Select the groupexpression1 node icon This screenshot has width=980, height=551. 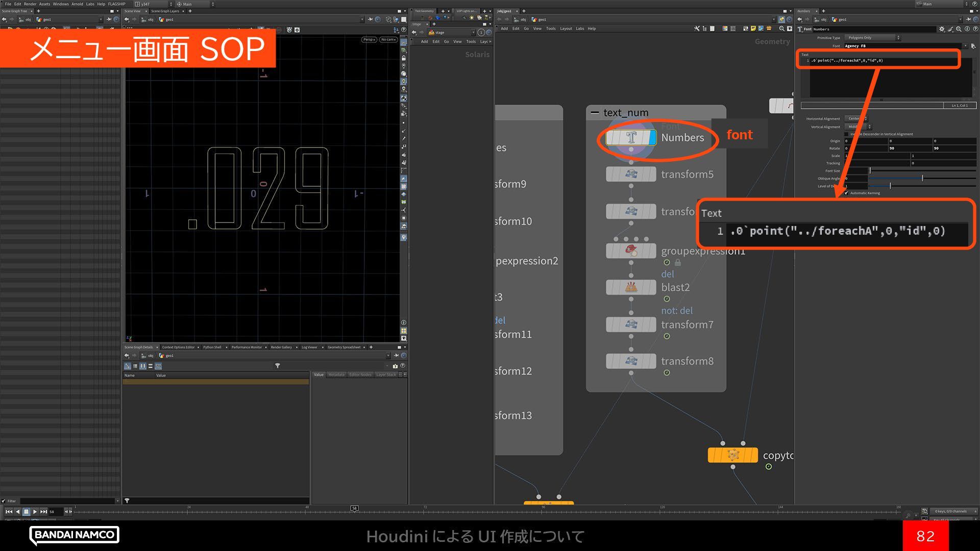pyautogui.click(x=631, y=251)
